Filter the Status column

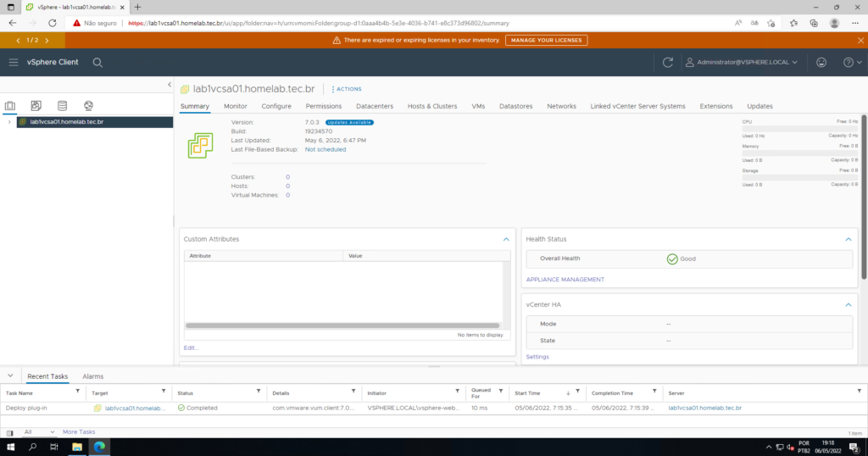tap(259, 392)
